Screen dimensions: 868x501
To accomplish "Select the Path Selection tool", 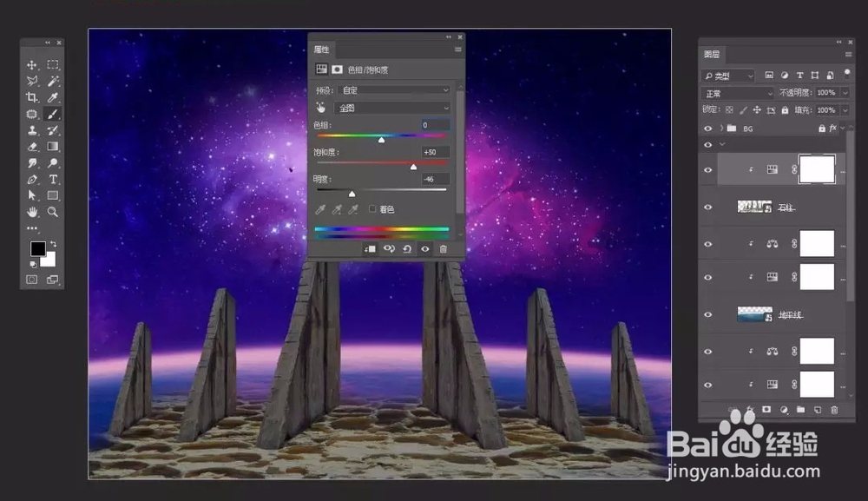I will point(32,195).
